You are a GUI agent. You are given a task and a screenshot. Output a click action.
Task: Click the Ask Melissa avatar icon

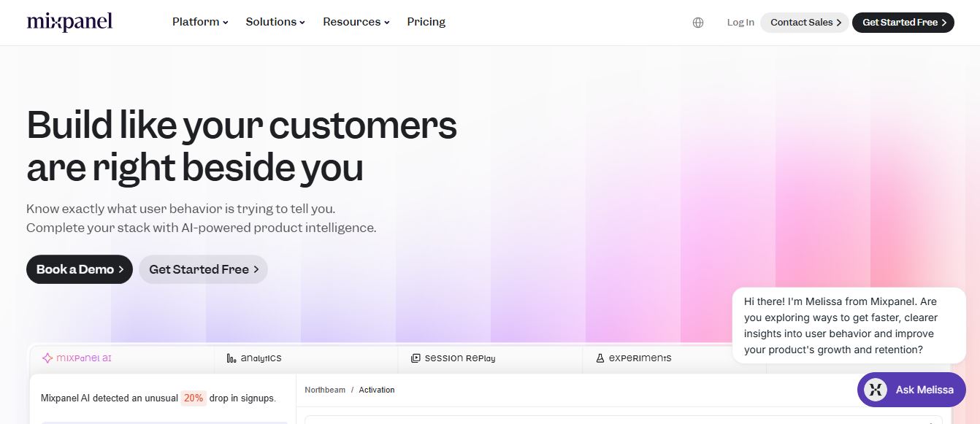875,390
